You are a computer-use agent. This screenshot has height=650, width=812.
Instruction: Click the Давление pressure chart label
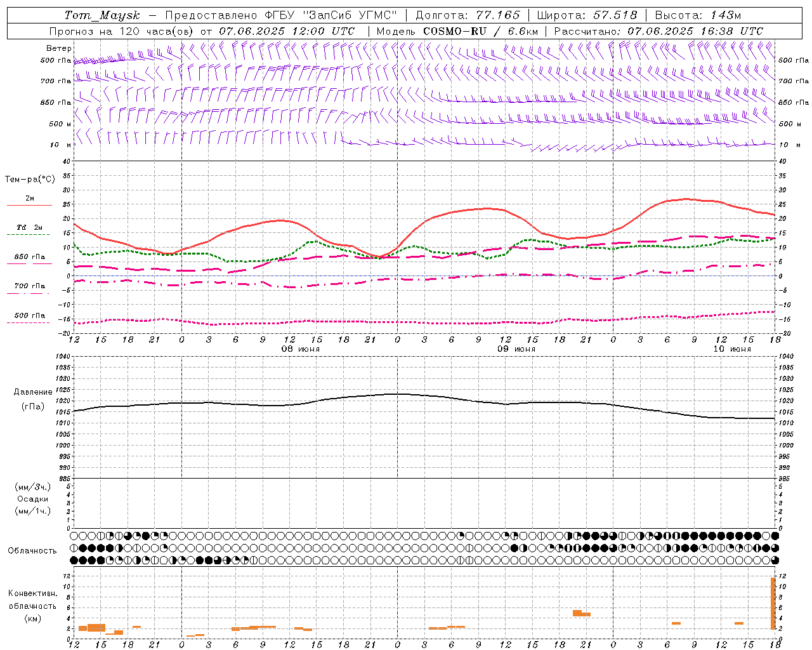point(33,392)
